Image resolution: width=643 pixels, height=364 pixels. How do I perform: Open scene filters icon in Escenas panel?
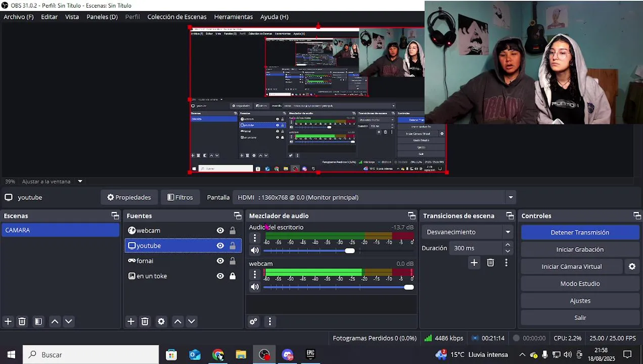coord(38,322)
